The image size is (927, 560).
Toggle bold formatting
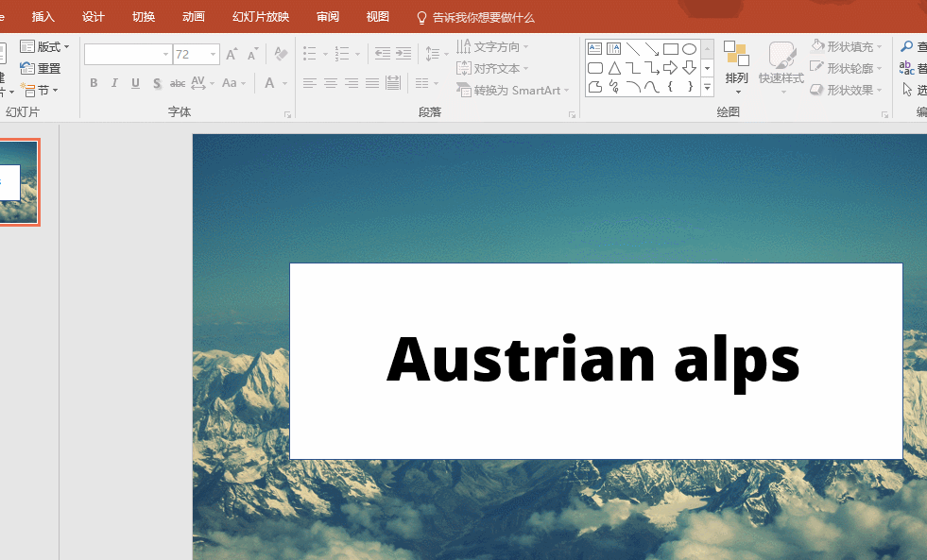(x=94, y=83)
